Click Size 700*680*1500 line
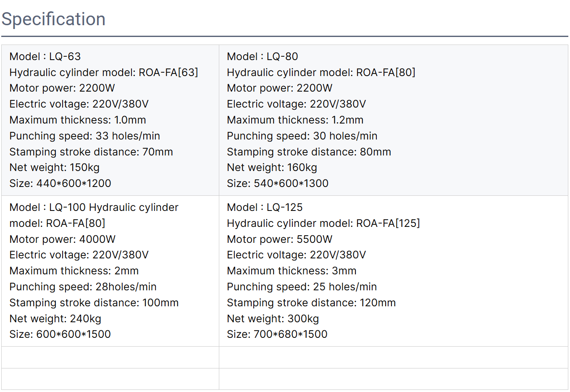The width and height of the screenshot is (570, 392). tap(277, 334)
